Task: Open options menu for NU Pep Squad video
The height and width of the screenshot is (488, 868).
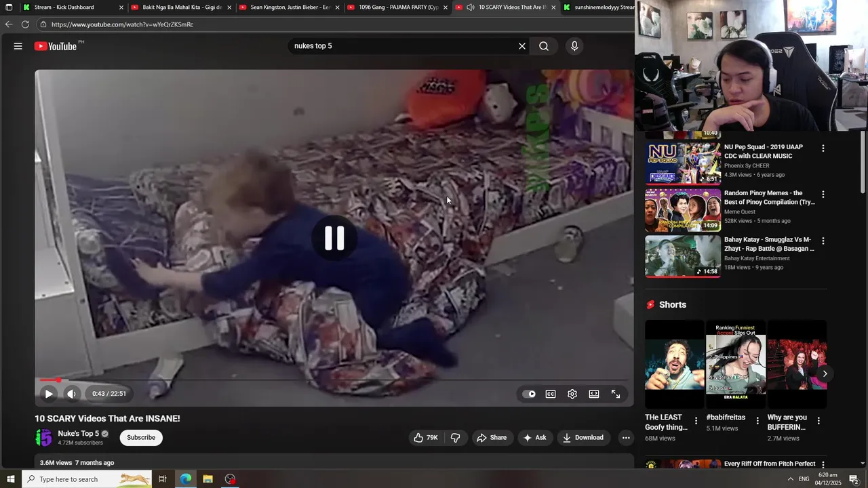Action: pos(823,148)
